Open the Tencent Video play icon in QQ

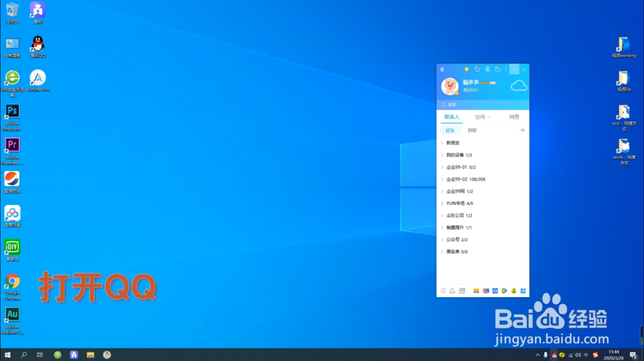click(504, 291)
